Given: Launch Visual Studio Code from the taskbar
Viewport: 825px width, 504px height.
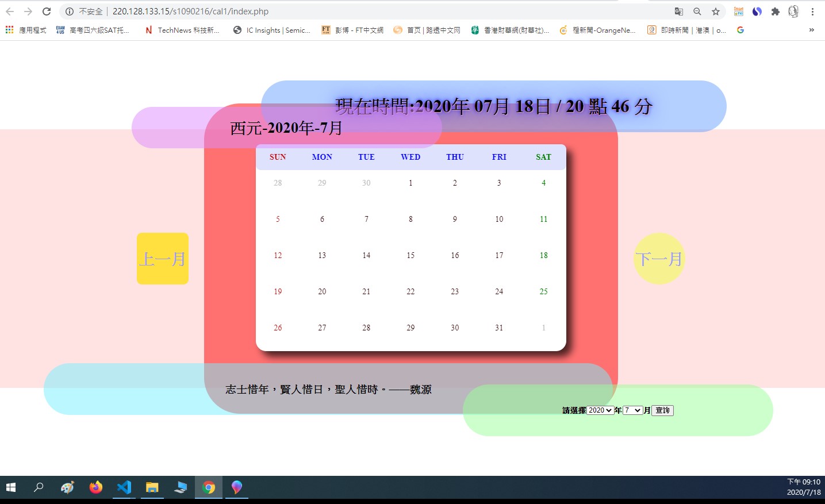Looking at the screenshot, I should pyautogui.click(x=124, y=487).
